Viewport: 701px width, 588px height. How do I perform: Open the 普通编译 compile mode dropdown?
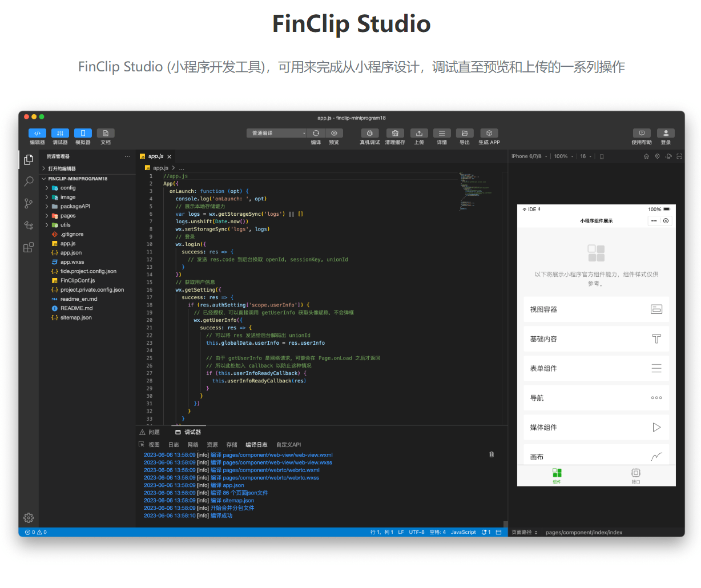pos(277,133)
